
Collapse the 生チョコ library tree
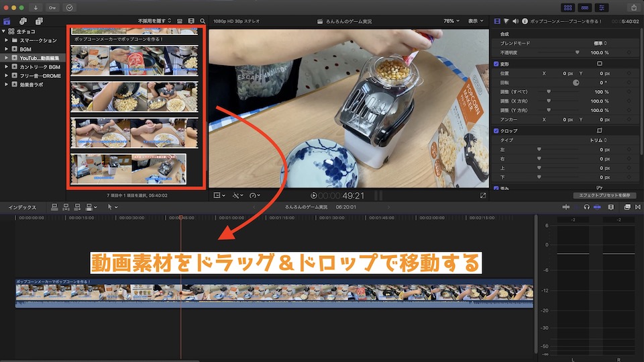[4, 32]
